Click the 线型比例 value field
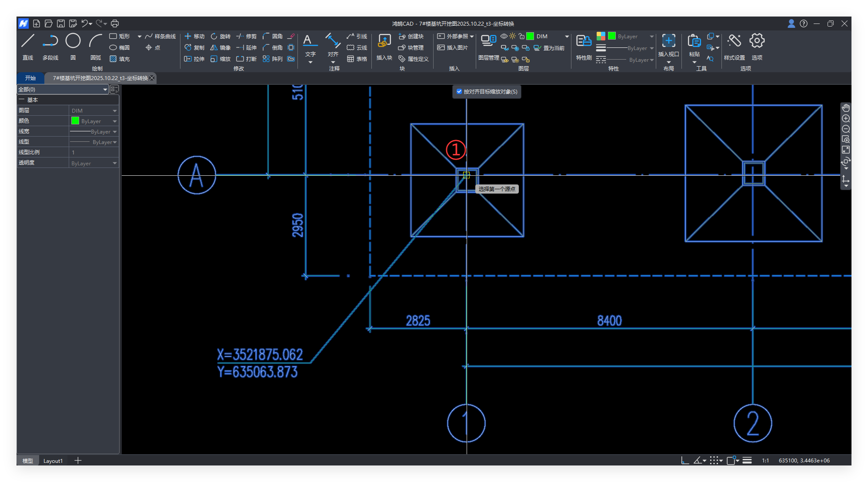 click(x=93, y=152)
